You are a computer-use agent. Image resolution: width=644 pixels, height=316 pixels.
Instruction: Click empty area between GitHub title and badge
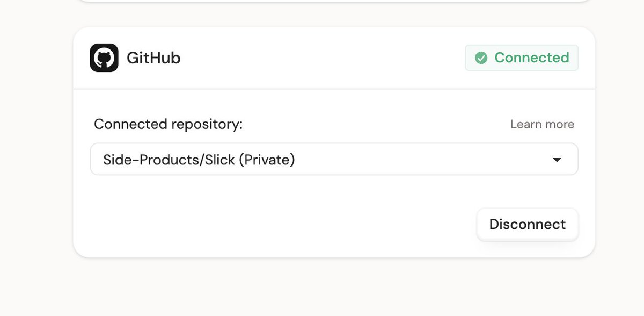pos(322,58)
